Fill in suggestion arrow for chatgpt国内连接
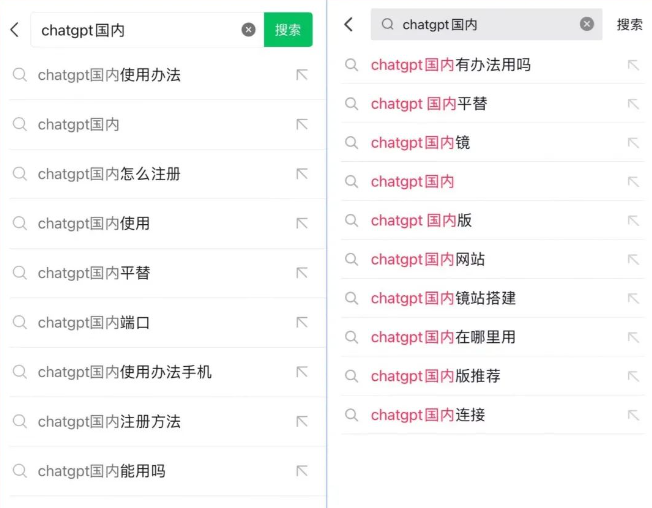 click(x=633, y=415)
